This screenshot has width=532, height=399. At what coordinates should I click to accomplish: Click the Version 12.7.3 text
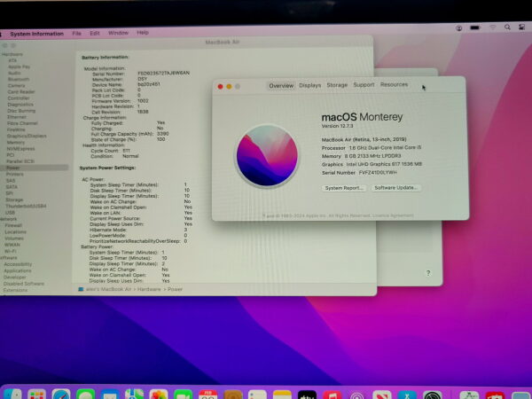coord(337,126)
